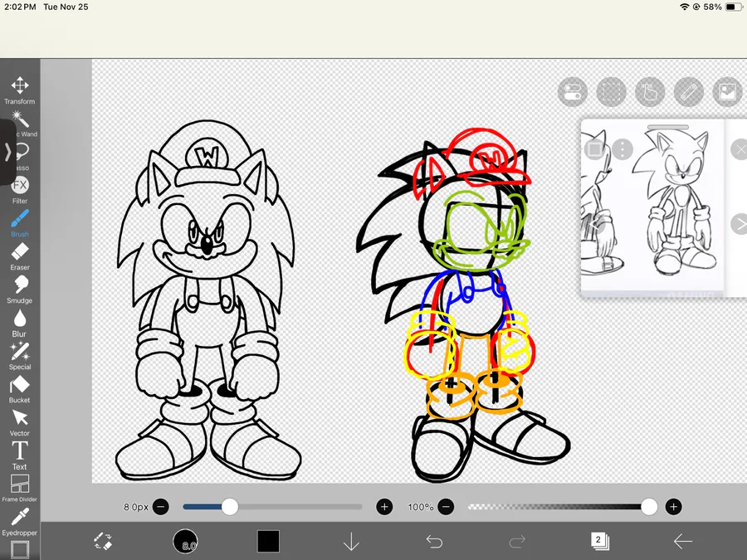This screenshot has width=747, height=560.
Task: Adjust the opacity slider handle
Action: [649, 507]
